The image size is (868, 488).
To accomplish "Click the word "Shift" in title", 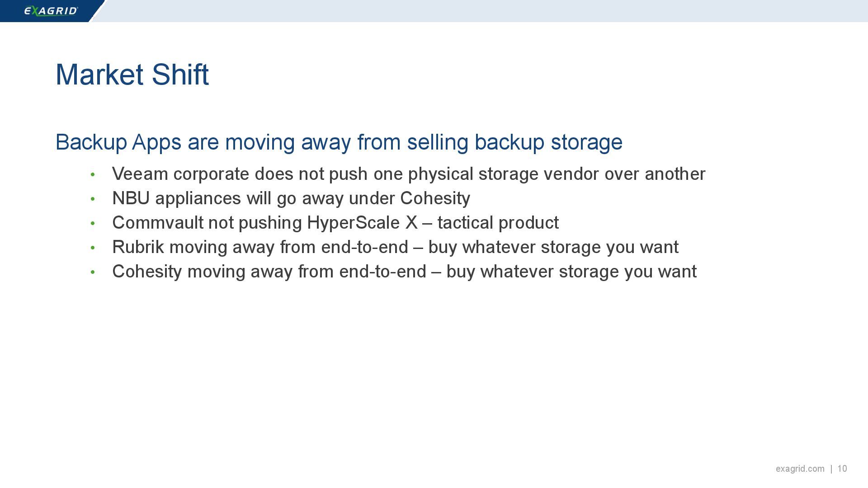I will [180, 75].
